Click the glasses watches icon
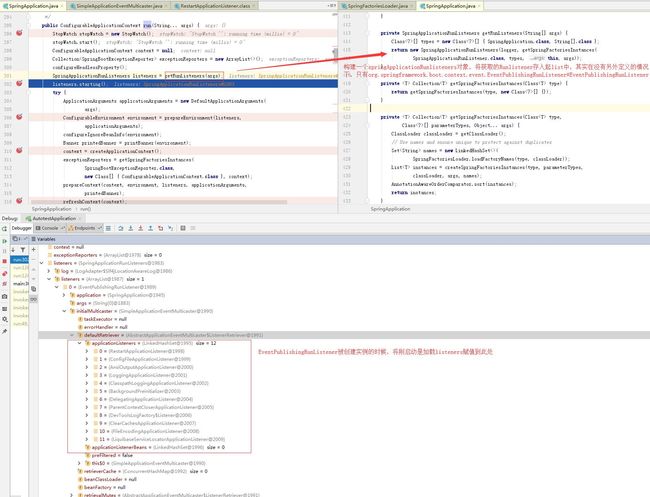 [34, 299]
